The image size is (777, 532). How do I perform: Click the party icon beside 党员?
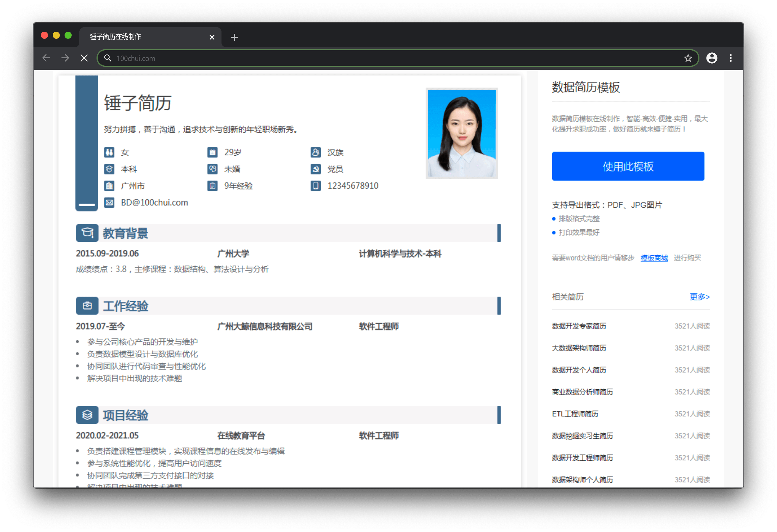tap(316, 169)
